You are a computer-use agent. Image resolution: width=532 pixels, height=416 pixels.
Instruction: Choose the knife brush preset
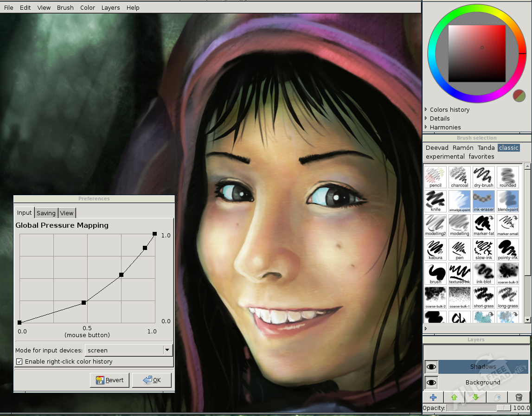tap(436, 201)
